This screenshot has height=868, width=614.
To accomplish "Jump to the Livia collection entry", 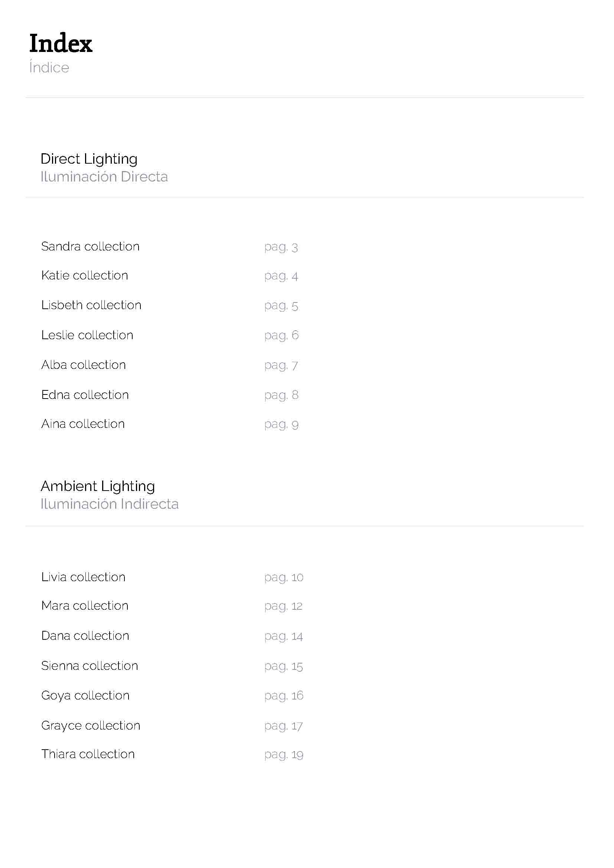I will tap(83, 577).
